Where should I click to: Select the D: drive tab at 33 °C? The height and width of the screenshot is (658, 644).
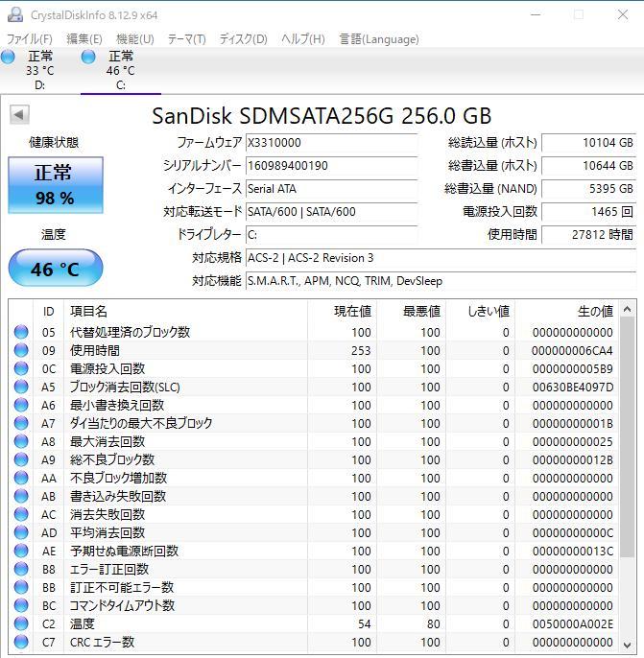(x=40, y=70)
